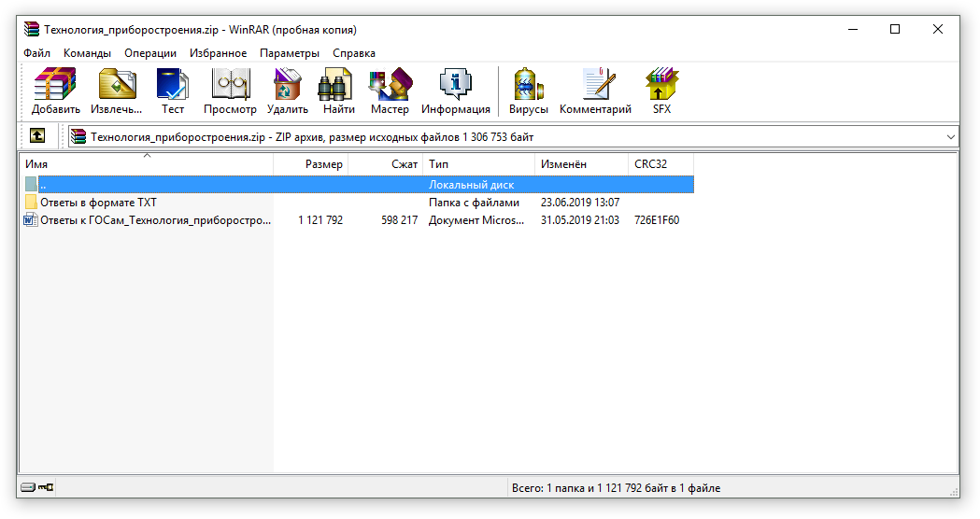
Task: Maximize the WinRAR window
Action: (895, 29)
